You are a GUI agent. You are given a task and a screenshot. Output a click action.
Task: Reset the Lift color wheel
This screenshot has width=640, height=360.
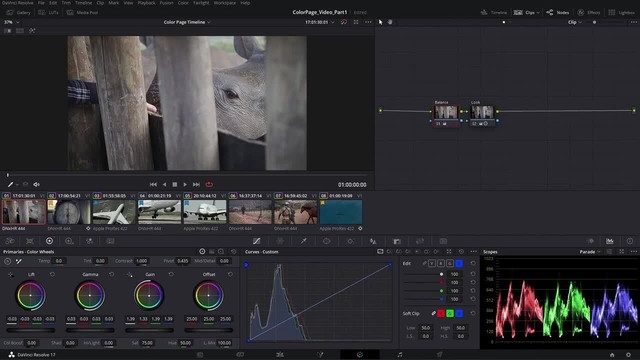(52, 274)
